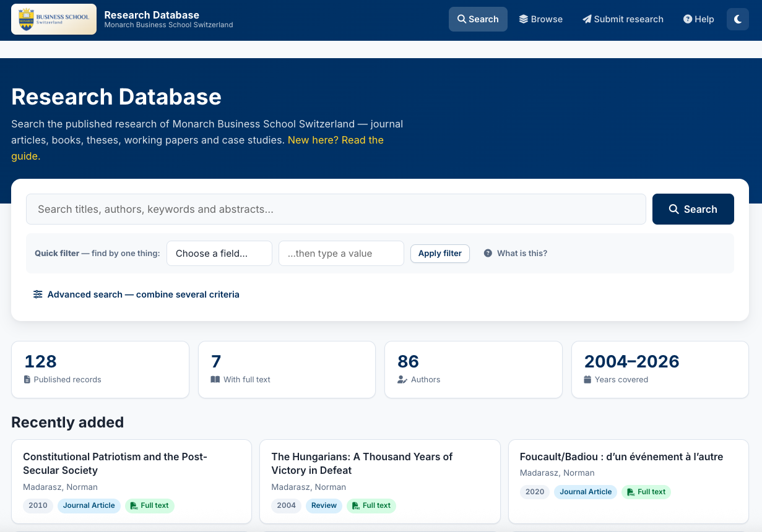Click the '2004–2026' years covered value
The width and height of the screenshot is (762, 532).
[632, 361]
